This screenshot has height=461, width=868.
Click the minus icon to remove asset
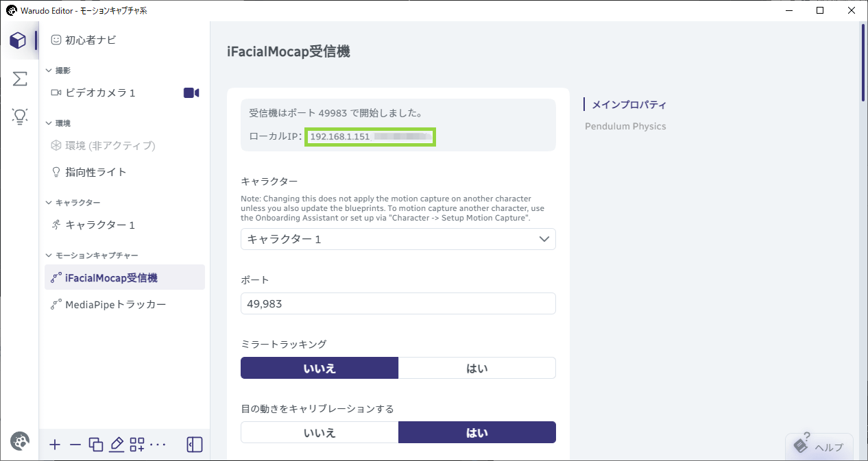coord(75,445)
